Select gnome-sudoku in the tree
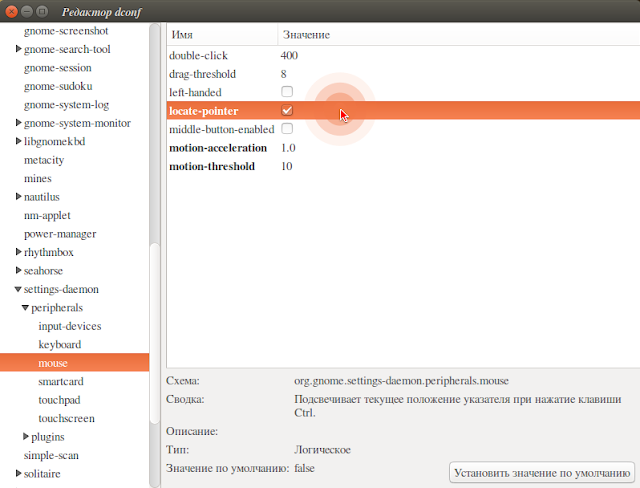 click(x=58, y=86)
